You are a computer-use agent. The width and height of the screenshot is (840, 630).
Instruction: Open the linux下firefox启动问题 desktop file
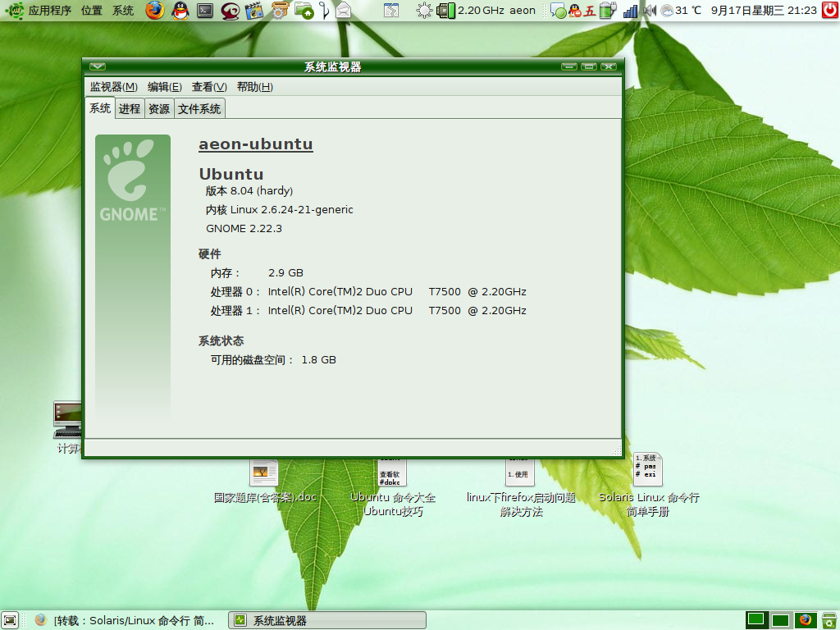point(521,489)
